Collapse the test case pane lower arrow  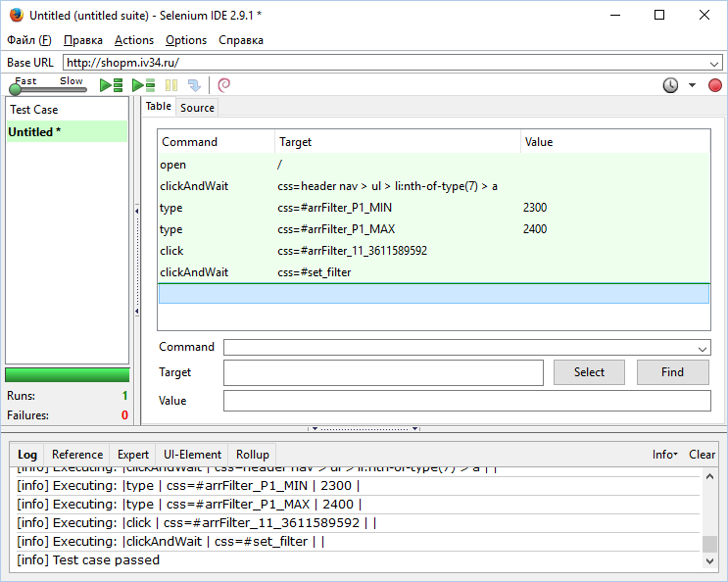click(x=137, y=312)
